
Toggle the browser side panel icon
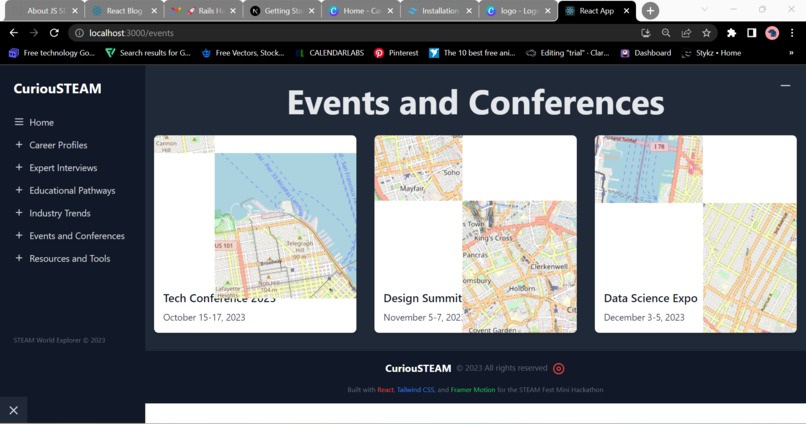coord(752,33)
